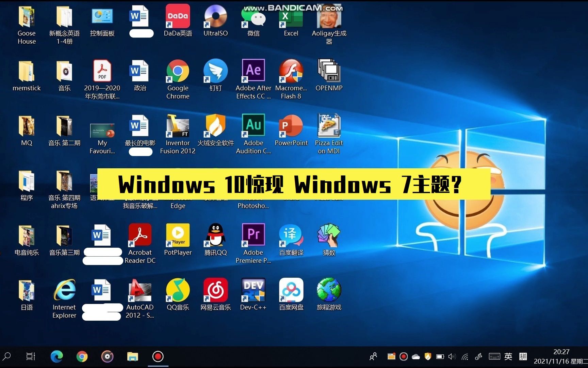Viewport: 588px width, 368px height.
Task: Launch Adobe After Effects CC
Action: [253, 80]
